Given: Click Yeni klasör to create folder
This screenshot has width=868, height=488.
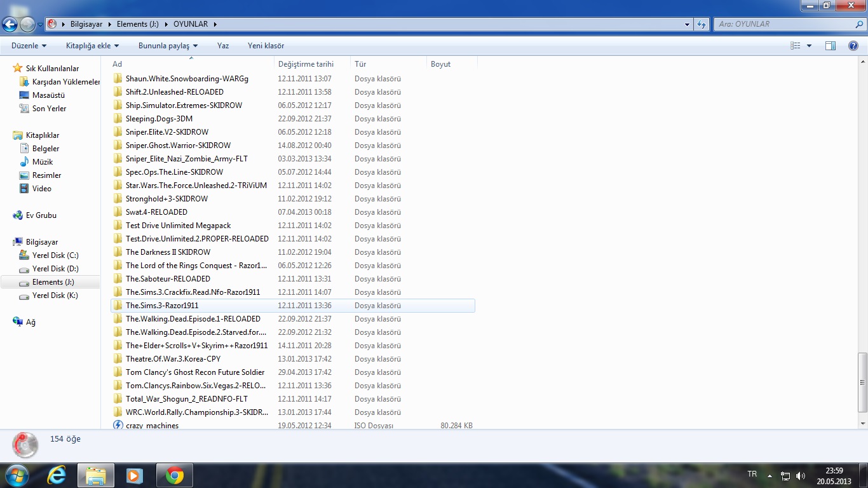Looking at the screenshot, I should tap(266, 46).
